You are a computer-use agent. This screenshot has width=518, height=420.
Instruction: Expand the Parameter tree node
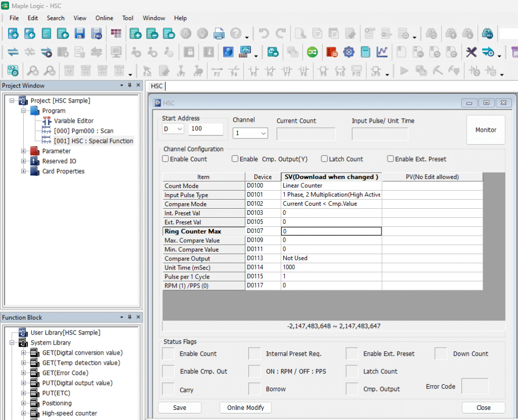[23, 151]
